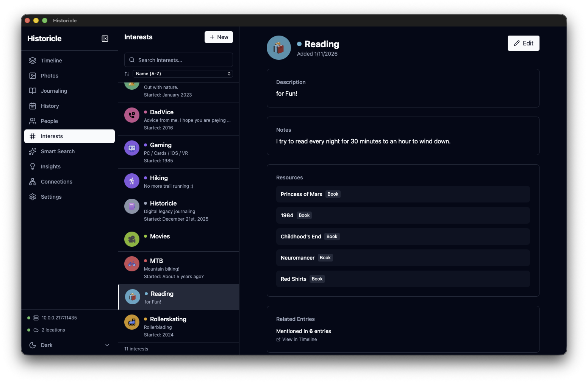Go to Smart Search in sidebar
Image resolution: width=588 pixels, height=383 pixels.
pos(58,151)
